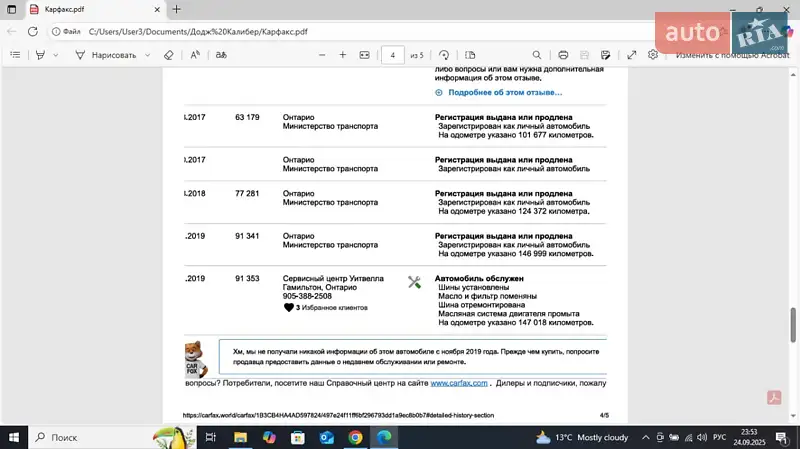Screen dimensions: 800x449
Task: Open a new browser tab
Action: pos(177,9)
